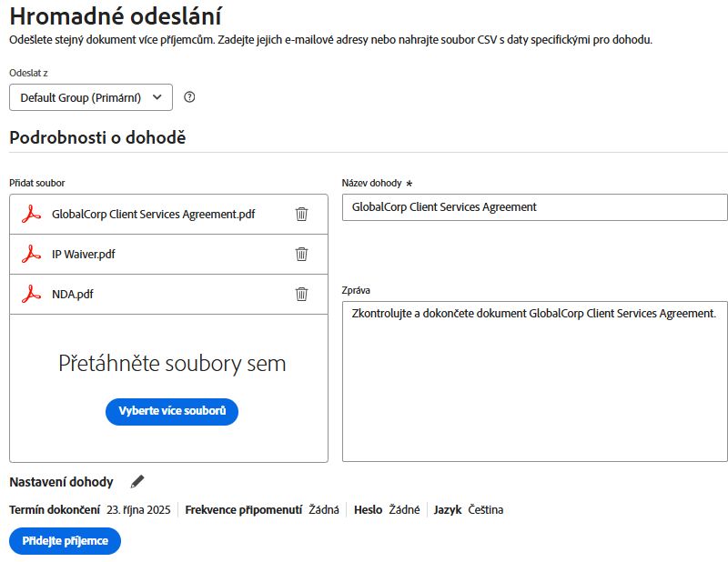This screenshot has height=562, width=728.
Task: Click the PDF icon beside NDA.pdf
Action: pyautogui.click(x=32, y=295)
